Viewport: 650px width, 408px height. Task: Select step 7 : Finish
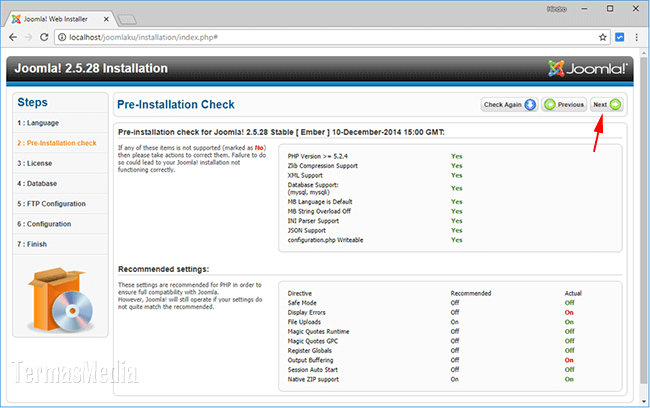61,244
